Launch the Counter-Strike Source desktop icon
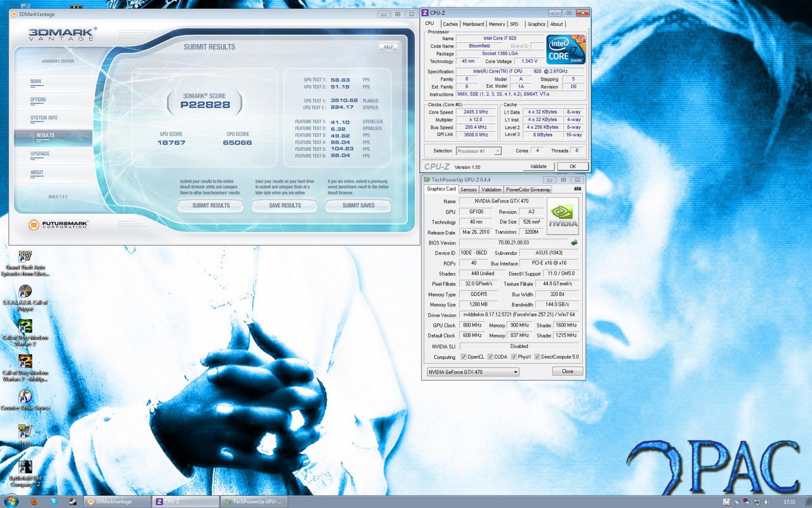 (25, 400)
